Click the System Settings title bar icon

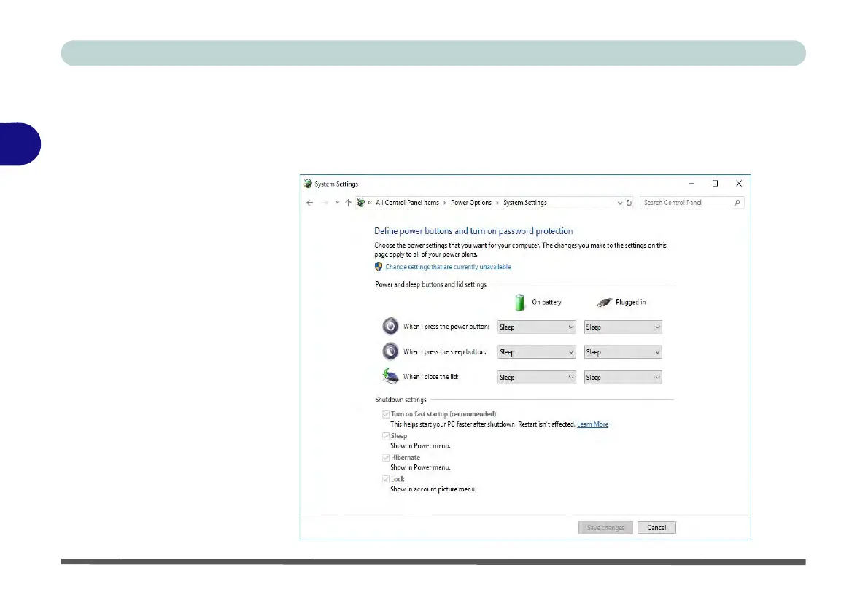[309, 184]
